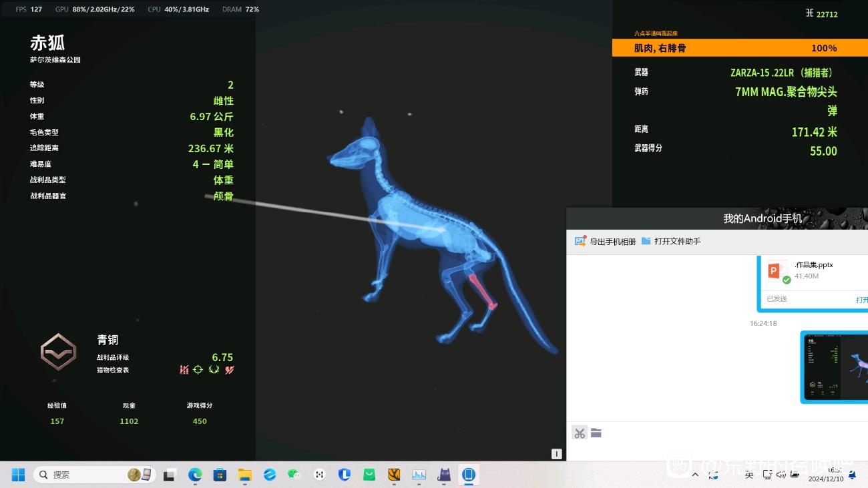
Task: Click the 157 experience value
Action: pyautogui.click(x=57, y=421)
